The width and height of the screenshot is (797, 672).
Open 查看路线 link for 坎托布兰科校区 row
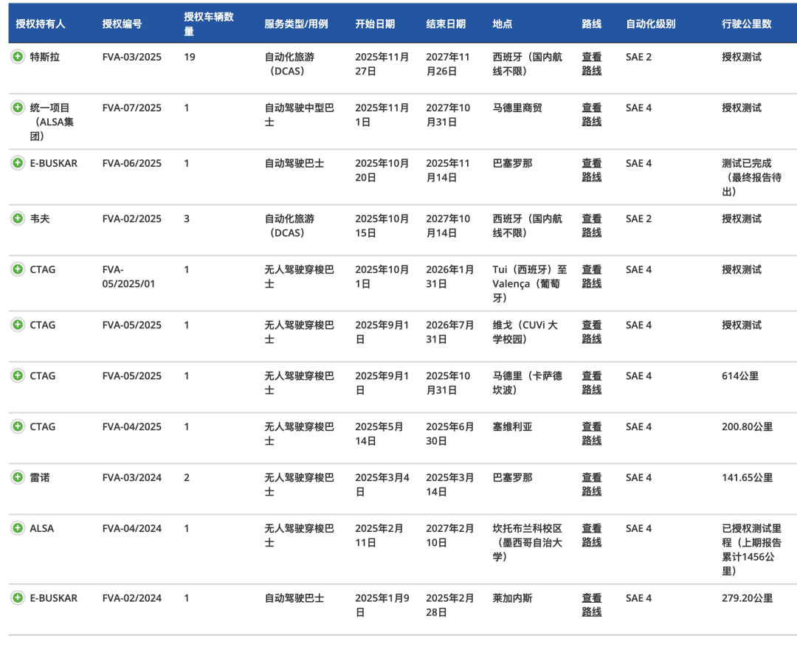coord(592,536)
